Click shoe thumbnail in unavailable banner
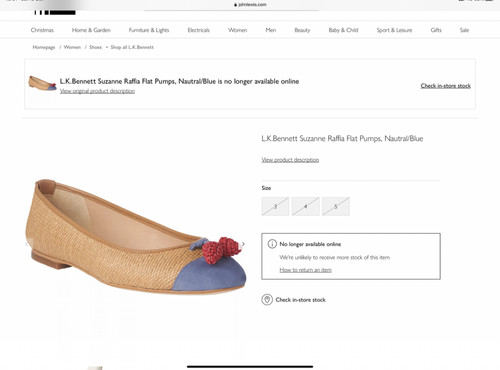 pos(42,83)
